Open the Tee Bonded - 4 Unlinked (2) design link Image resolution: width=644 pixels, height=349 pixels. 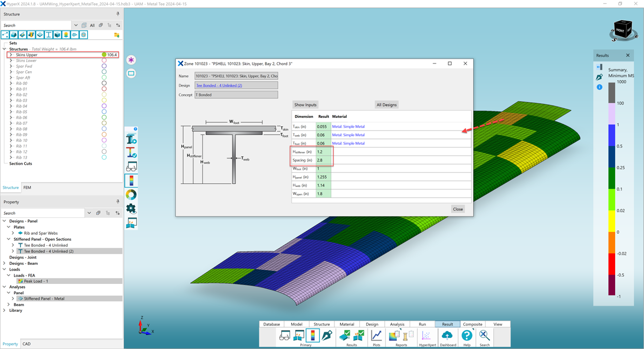coord(219,85)
